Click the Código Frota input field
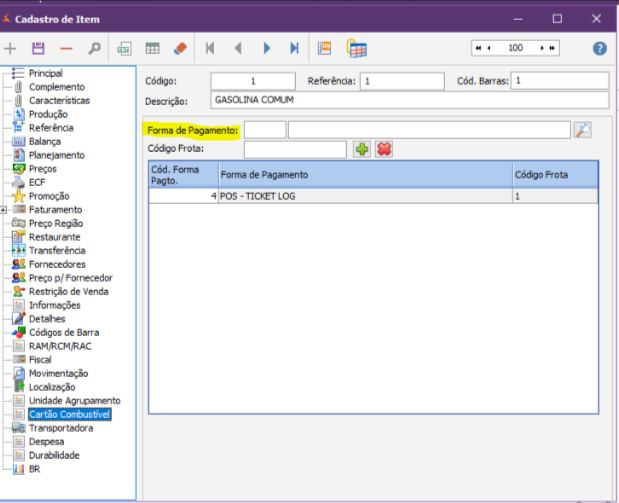The image size is (619, 503). pyautogui.click(x=295, y=149)
